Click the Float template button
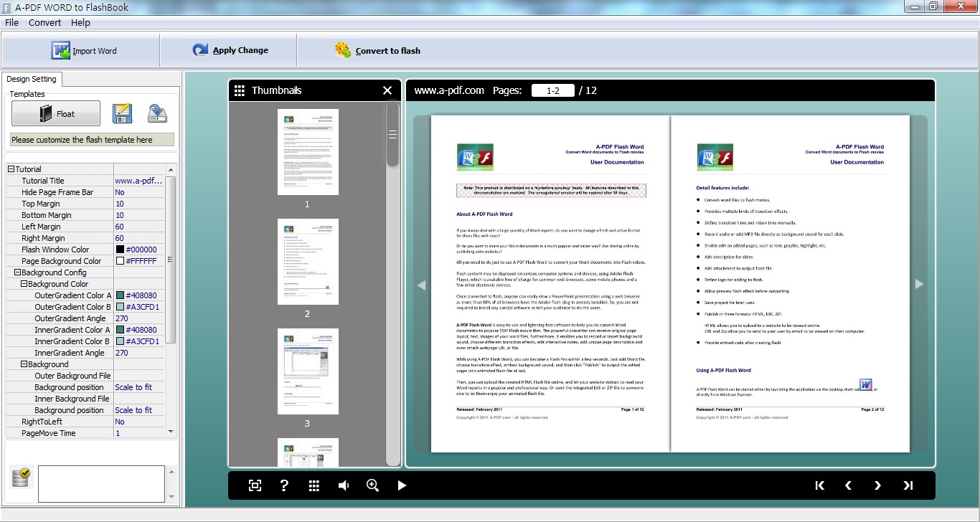 tap(56, 114)
